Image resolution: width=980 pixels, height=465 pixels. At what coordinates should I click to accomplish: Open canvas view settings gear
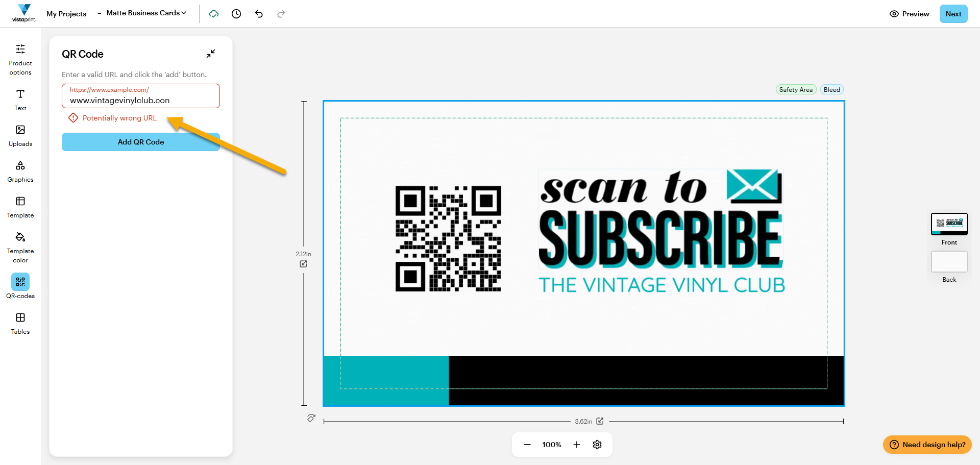pyautogui.click(x=597, y=445)
